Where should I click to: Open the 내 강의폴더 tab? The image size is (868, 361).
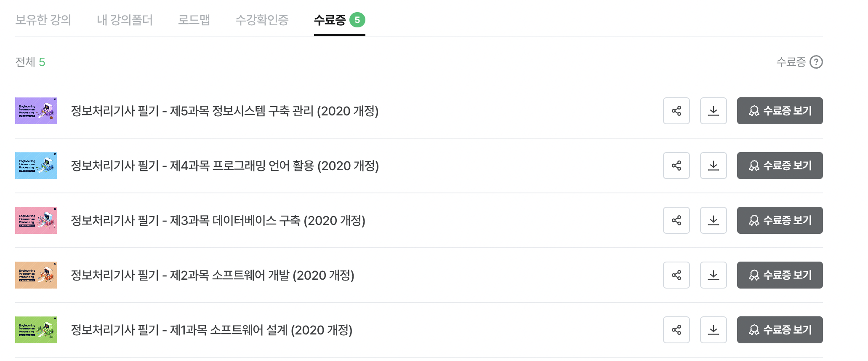[125, 20]
